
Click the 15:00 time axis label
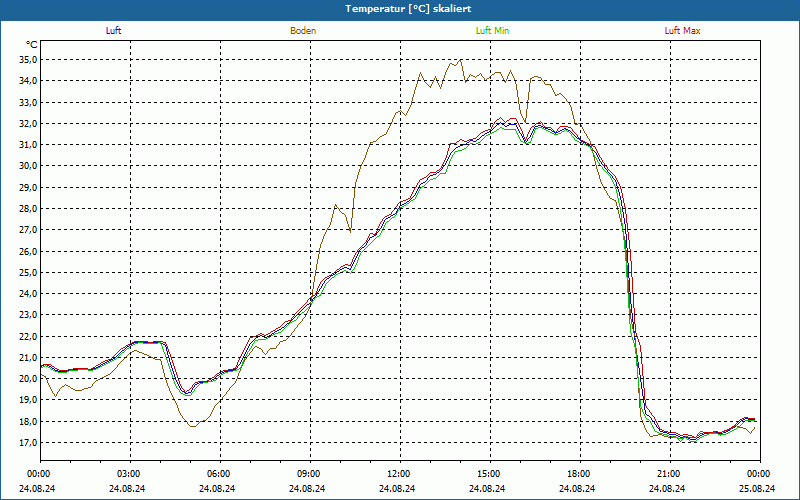tap(488, 474)
